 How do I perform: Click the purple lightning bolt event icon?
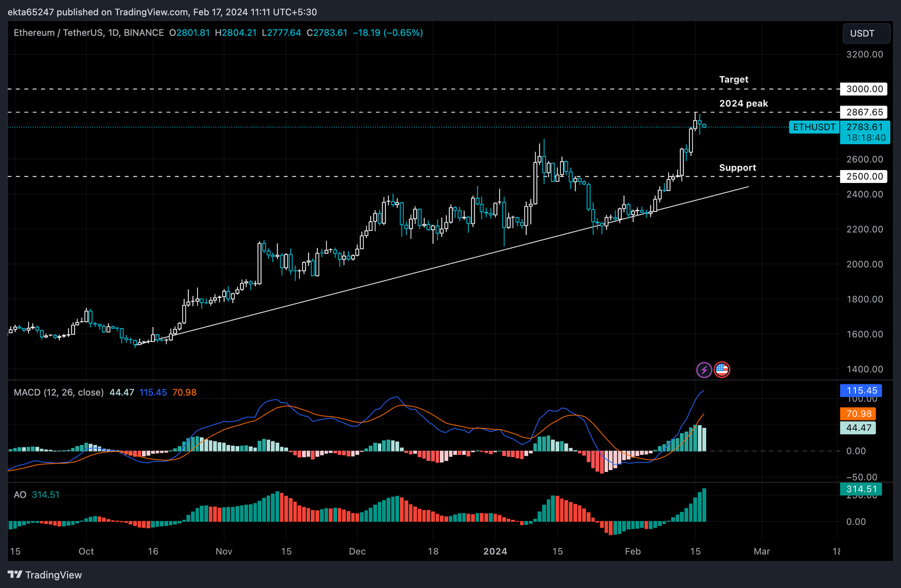[704, 369]
